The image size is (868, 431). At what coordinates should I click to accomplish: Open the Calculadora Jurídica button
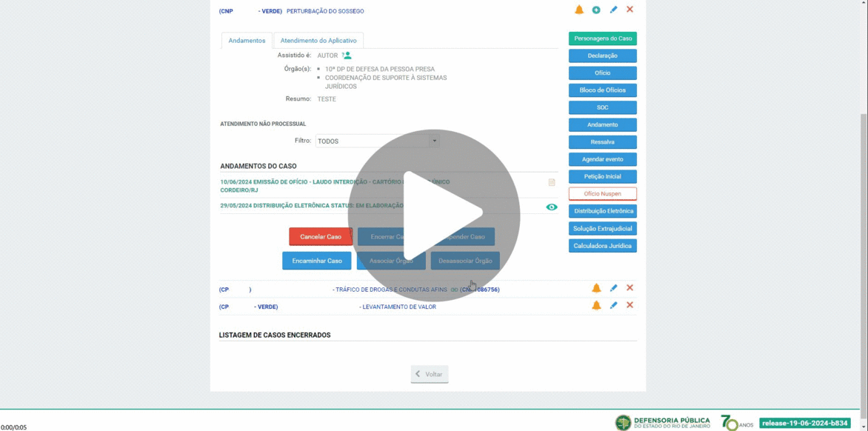603,246
